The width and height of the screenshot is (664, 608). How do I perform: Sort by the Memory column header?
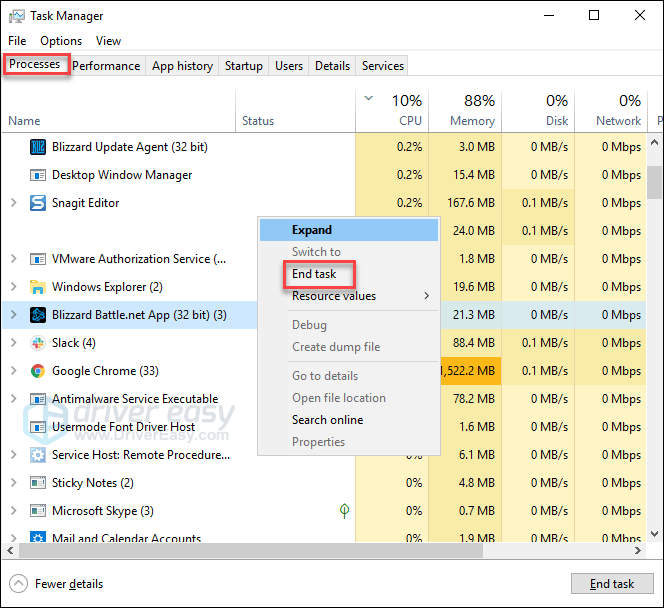coord(465,111)
